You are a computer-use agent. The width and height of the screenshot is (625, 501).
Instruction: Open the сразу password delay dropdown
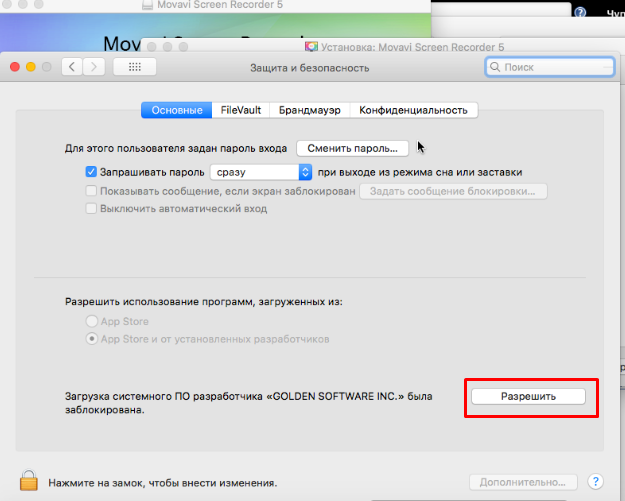[x=261, y=172]
